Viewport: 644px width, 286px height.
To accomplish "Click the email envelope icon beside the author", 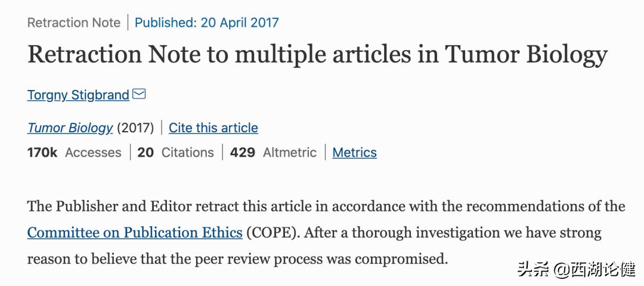I will point(139,94).
